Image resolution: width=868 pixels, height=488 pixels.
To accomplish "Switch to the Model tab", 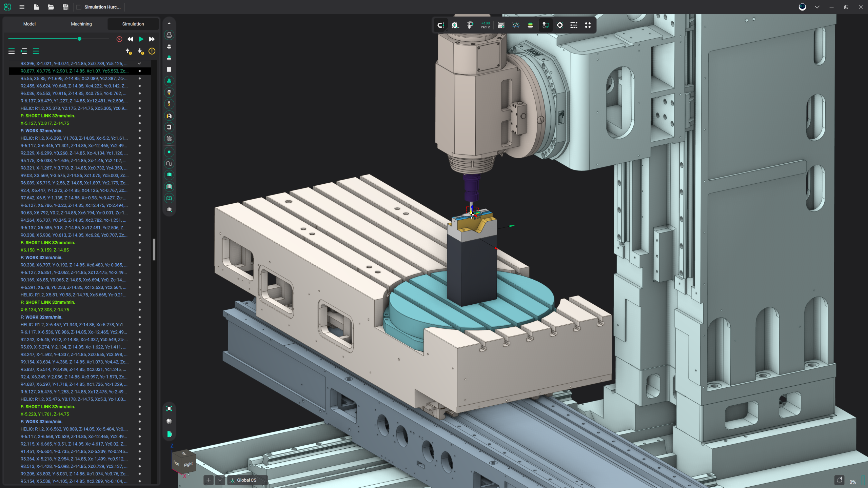I will (x=29, y=24).
